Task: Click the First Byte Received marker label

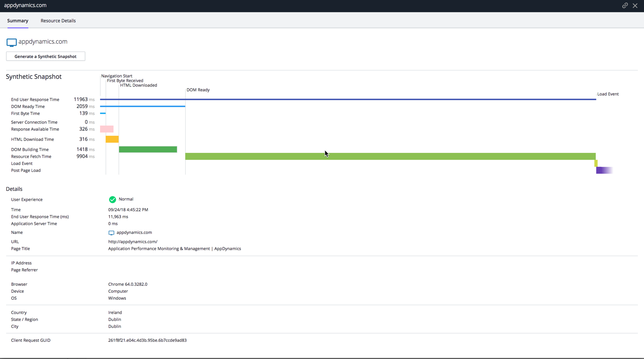Action: pyautogui.click(x=125, y=81)
